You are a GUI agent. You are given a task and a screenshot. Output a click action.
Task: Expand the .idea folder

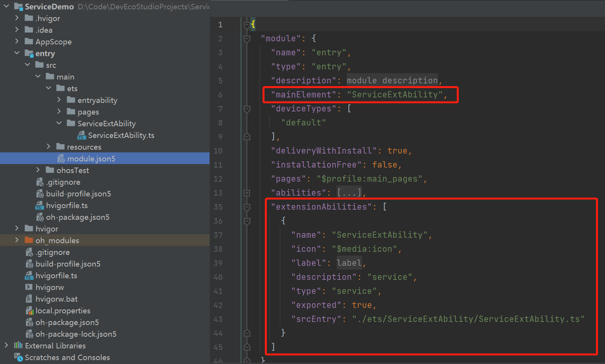(x=17, y=30)
